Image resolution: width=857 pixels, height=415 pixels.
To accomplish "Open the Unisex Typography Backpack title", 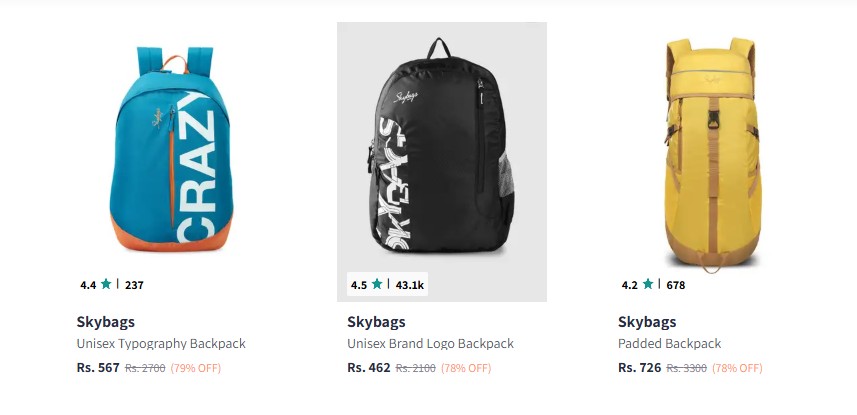I will pos(161,344).
